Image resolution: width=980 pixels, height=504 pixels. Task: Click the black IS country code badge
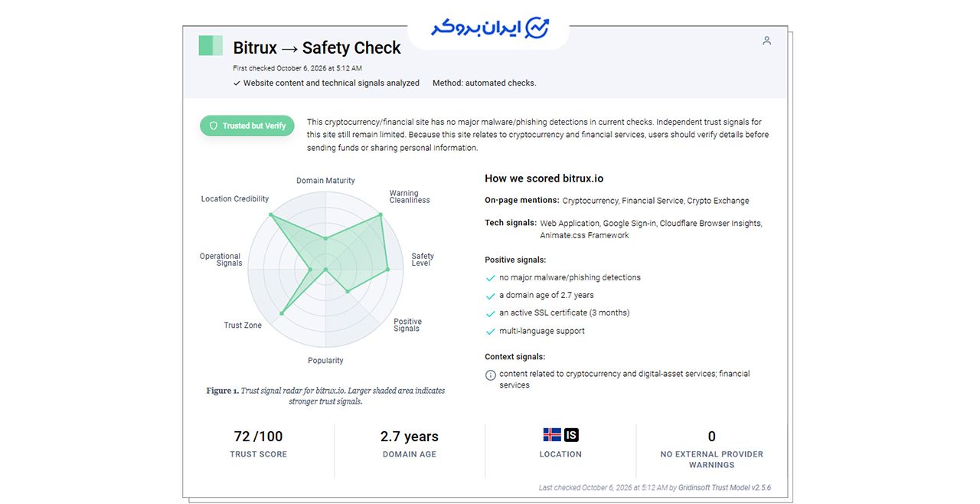point(571,435)
